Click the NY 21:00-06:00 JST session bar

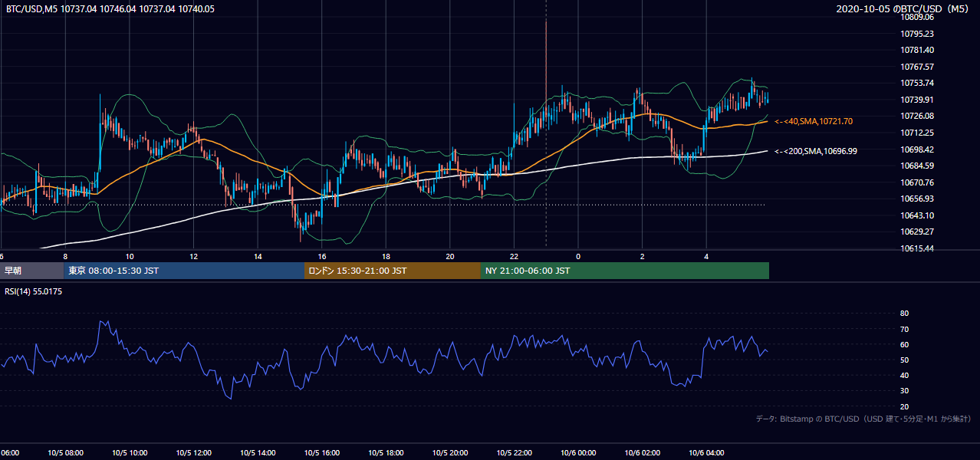click(x=625, y=271)
